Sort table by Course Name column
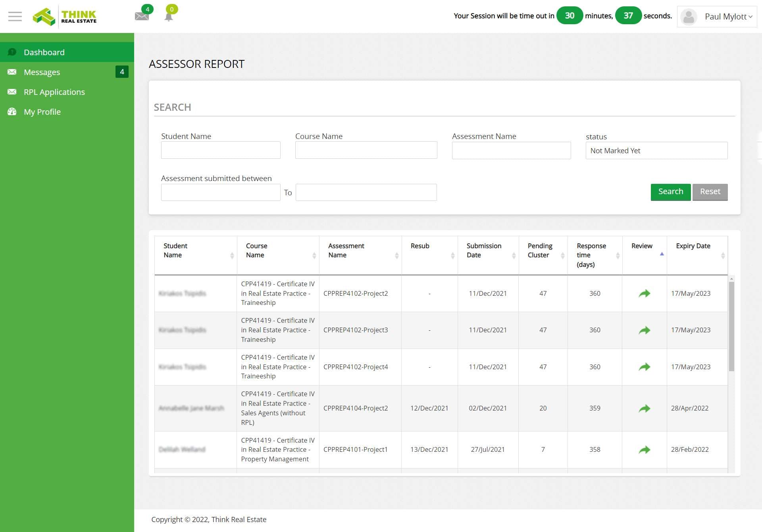The height and width of the screenshot is (532, 762). point(278,255)
